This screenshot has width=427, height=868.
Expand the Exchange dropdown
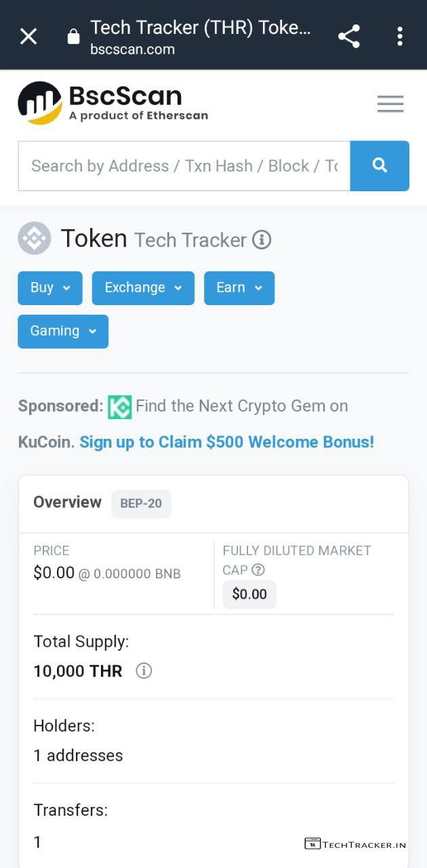point(143,288)
